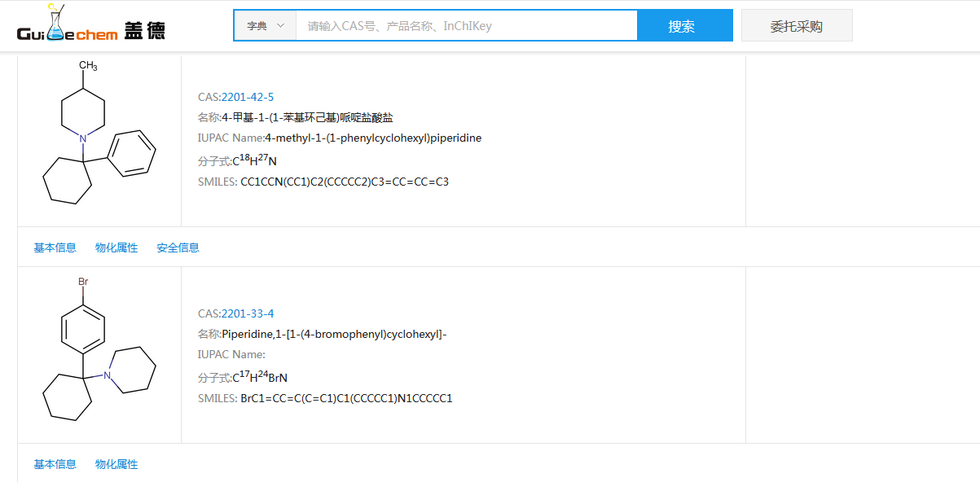Switch to 基本信息 tab for first compound
The height and width of the screenshot is (482, 980).
[x=54, y=247]
